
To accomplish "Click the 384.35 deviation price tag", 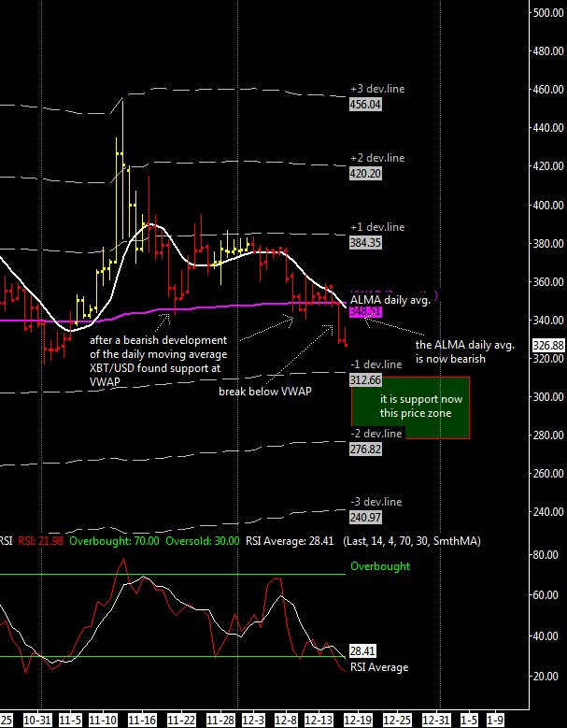I will point(363,243).
